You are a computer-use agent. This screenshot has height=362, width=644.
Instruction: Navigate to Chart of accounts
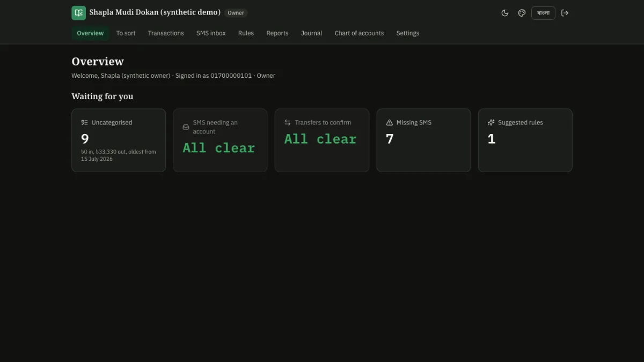coord(359,33)
